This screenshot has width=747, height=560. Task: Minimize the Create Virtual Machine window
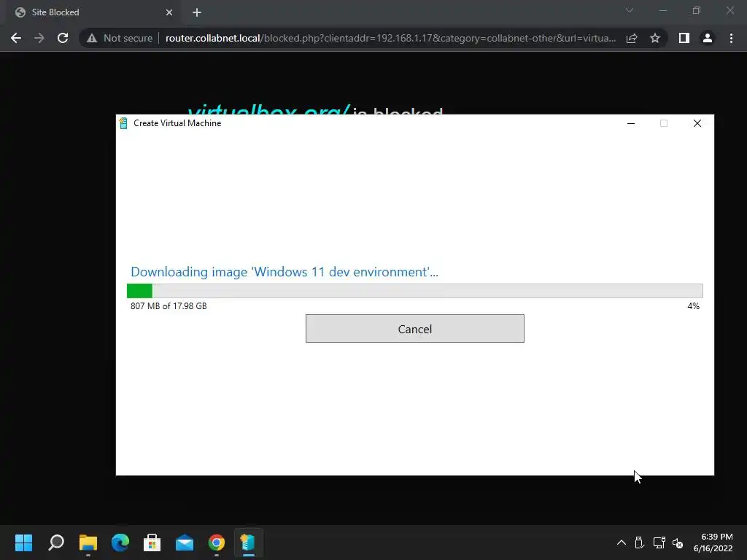point(631,123)
